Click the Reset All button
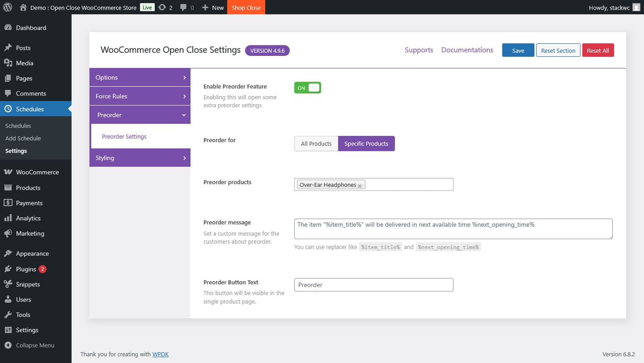Viewport: 644px width, 363px height. click(598, 50)
